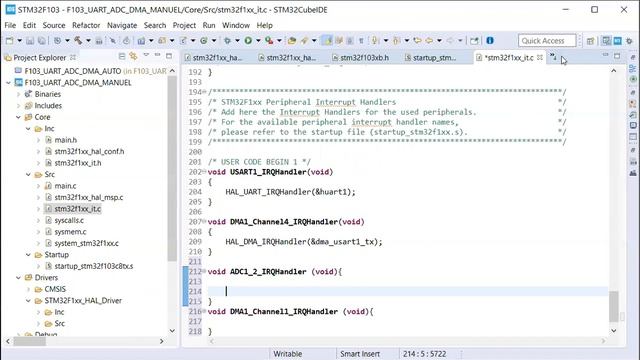Fold the DMA1_Channel4_IRQHandler function at line 207
The image size is (640, 360).
coord(204,221)
